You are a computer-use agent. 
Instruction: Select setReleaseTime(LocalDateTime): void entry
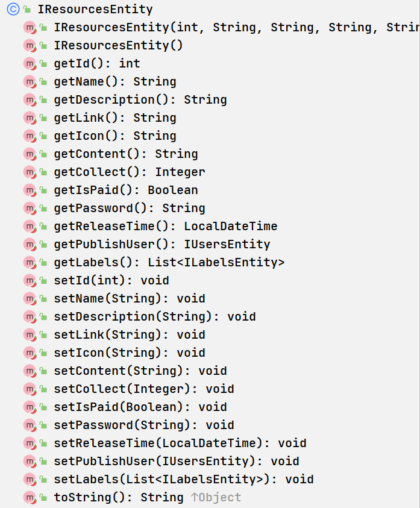180,443
